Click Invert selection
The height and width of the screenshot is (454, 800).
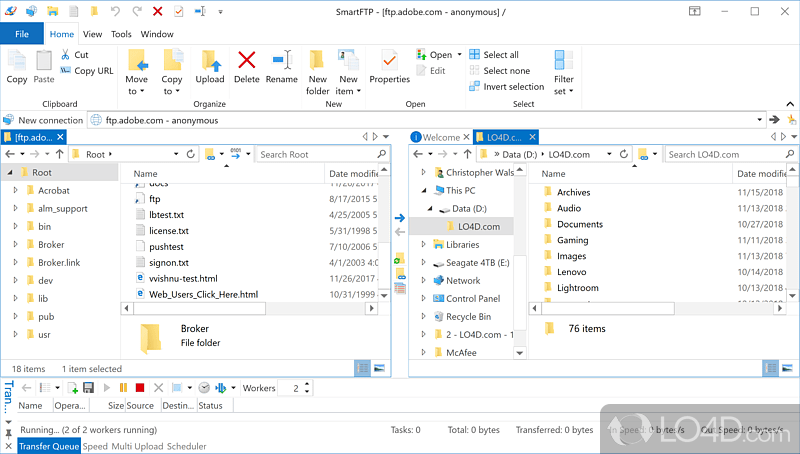pos(507,86)
